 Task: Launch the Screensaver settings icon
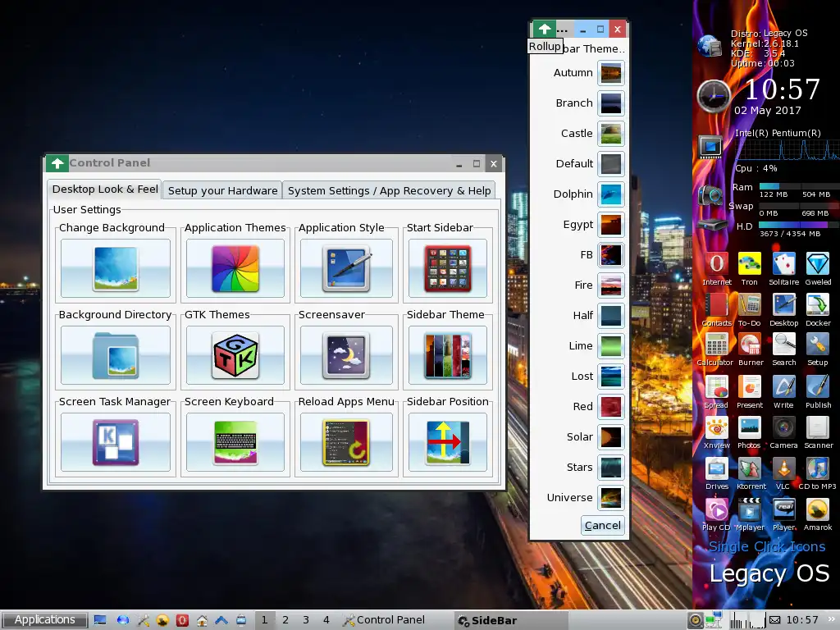[345, 355]
